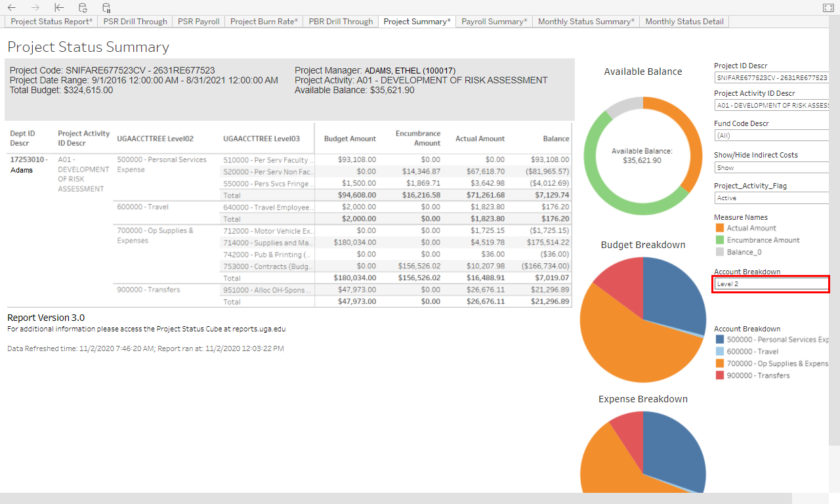Click the Encumbrance Amount column header
Image resolution: width=840 pixels, height=504 pixels.
(x=418, y=138)
